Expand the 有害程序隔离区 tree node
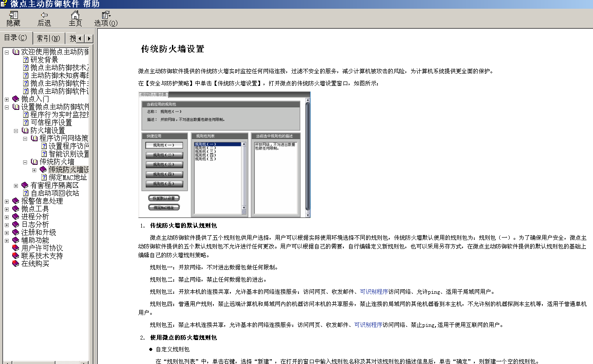Viewport: 593px width, 364px height. pyautogui.click(x=16, y=186)
